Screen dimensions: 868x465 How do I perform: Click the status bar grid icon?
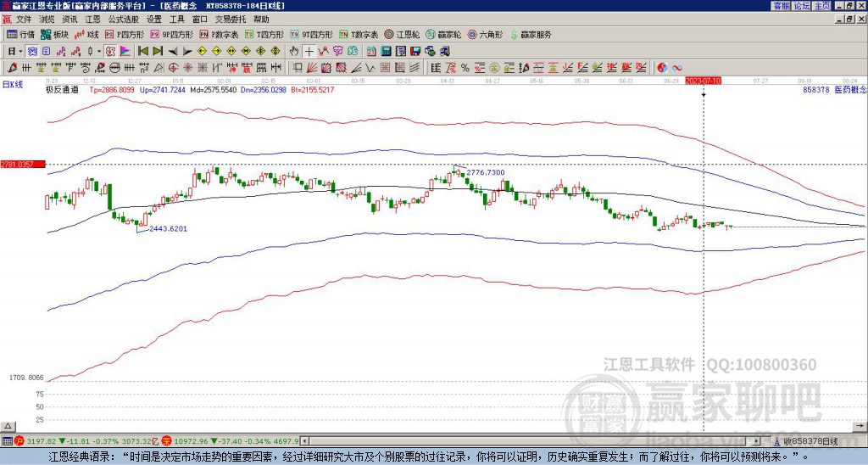point(7,441)
